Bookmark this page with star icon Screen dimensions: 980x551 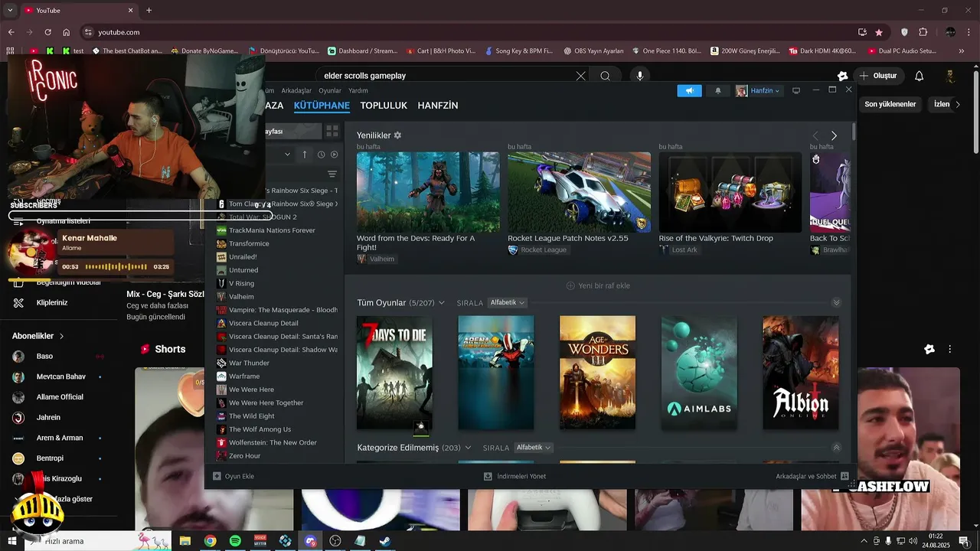[x=879, y=32]
